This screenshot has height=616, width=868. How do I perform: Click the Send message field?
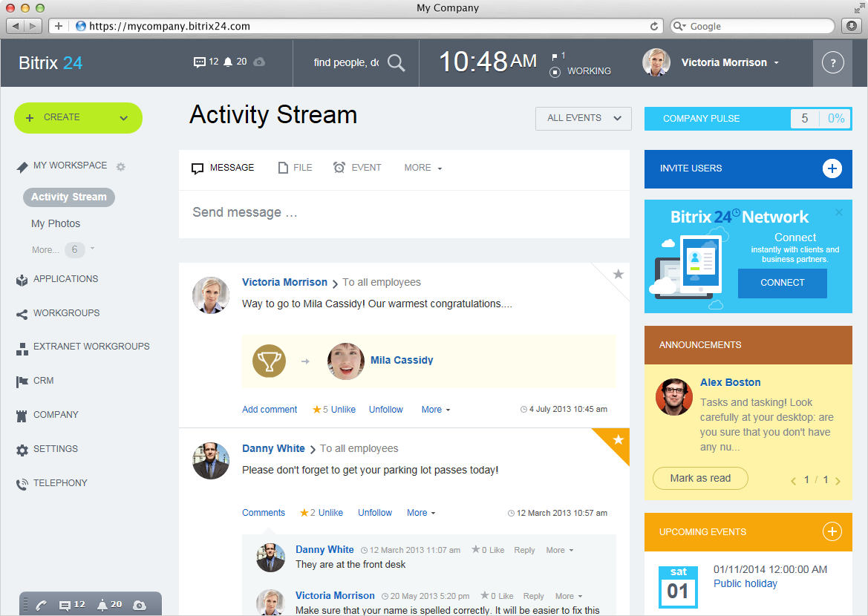click(x=404, y=213)
